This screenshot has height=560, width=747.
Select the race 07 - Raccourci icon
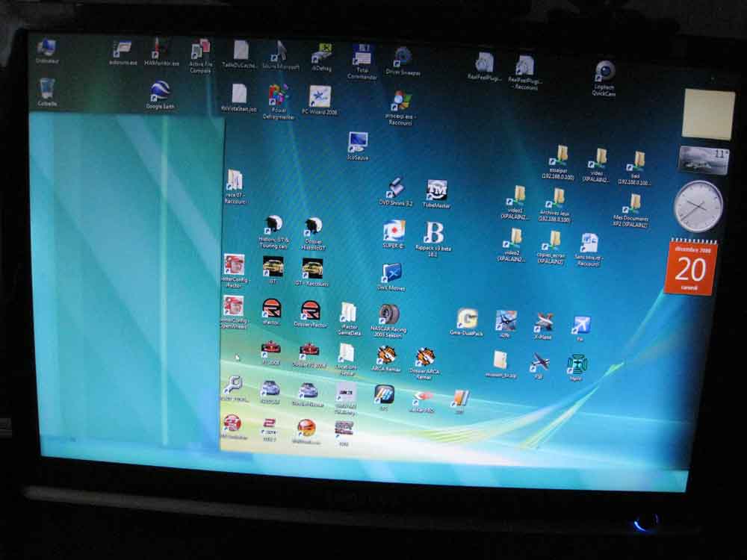coord(235,187)
